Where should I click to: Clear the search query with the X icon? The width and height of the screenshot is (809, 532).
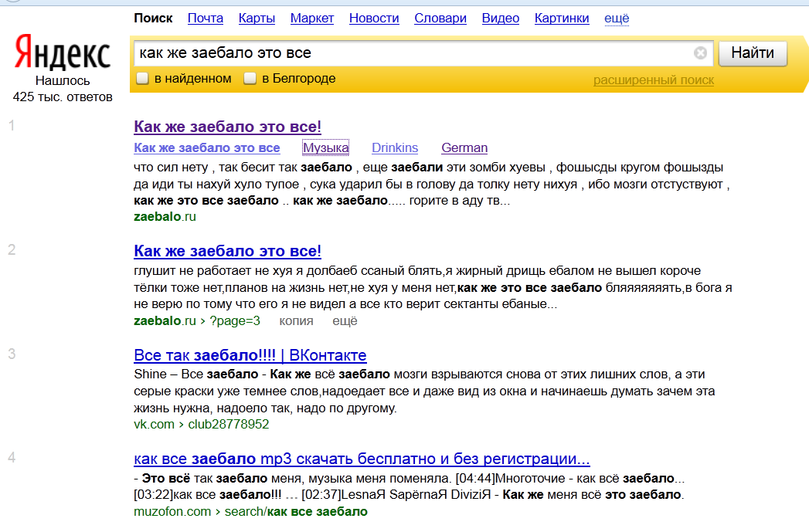700,53
